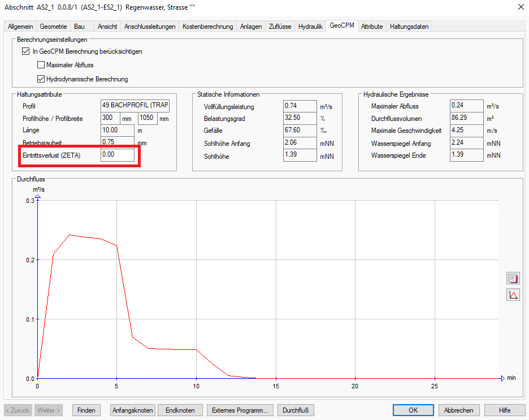This screenshot has height=420, width=529.
Task: Click the Finden button
Action: click(86, 410)
